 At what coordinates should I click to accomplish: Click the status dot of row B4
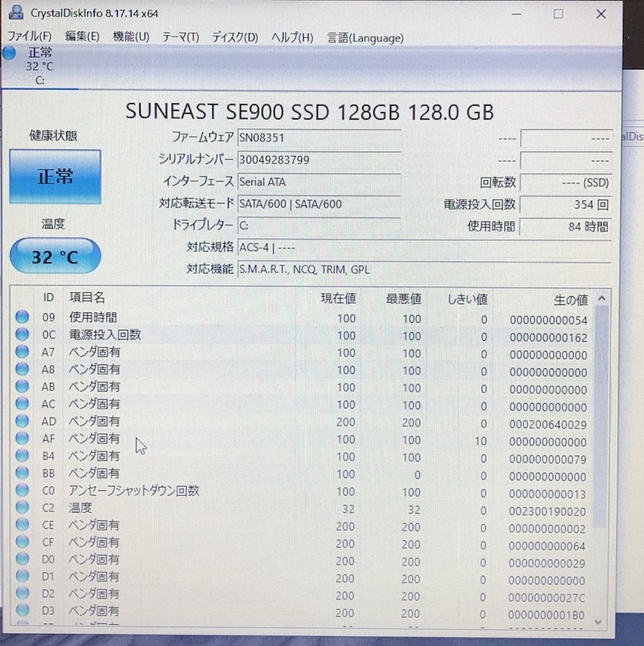coord(23,455)
